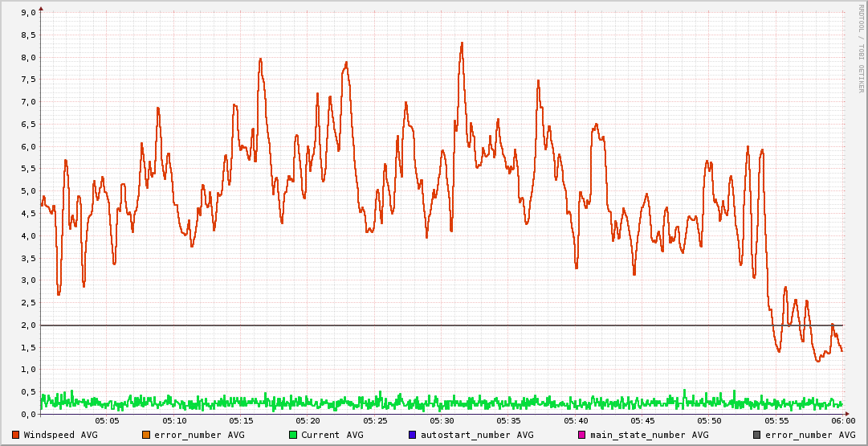Select the autostart_number AVG legend label
The width and height of the screenshot is (868, 446).
[x=476, y=435]
